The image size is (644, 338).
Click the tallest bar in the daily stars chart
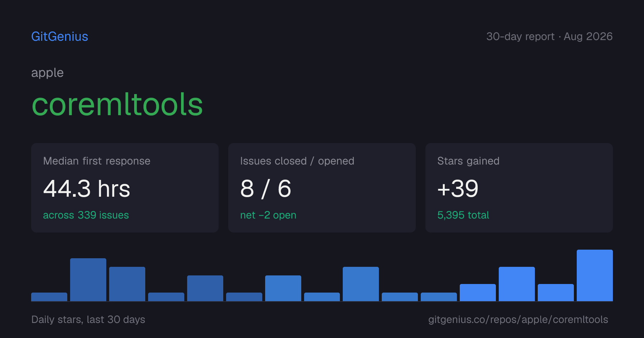point(595,275)
